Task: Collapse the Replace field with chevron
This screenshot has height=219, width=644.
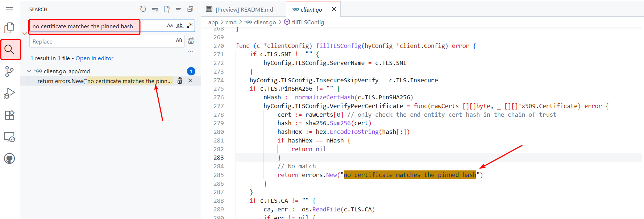Action: coord(25,34)
